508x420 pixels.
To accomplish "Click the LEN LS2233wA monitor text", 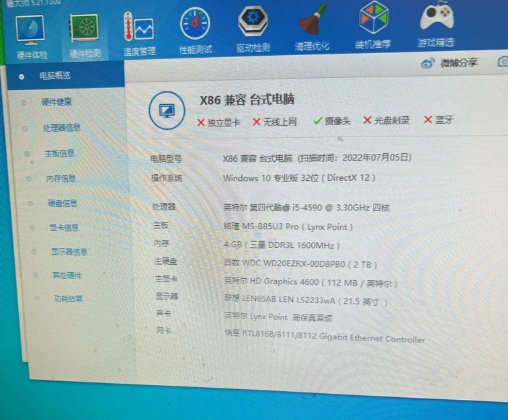I will point(306,300).
